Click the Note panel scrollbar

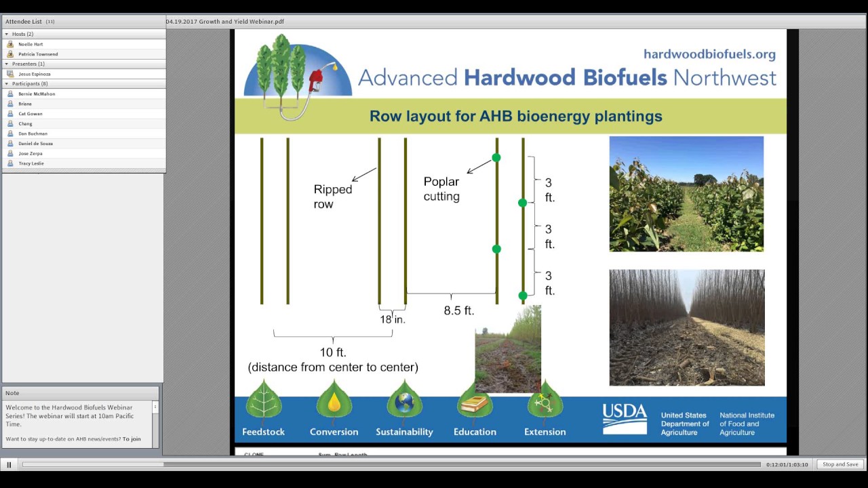[155, 424]
